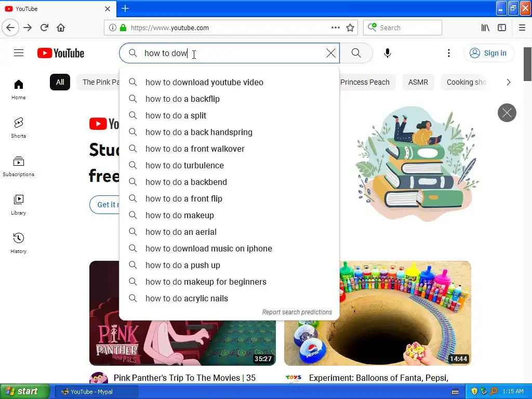Select the All filter chip

pyautogui.click(x=60, y=82)
